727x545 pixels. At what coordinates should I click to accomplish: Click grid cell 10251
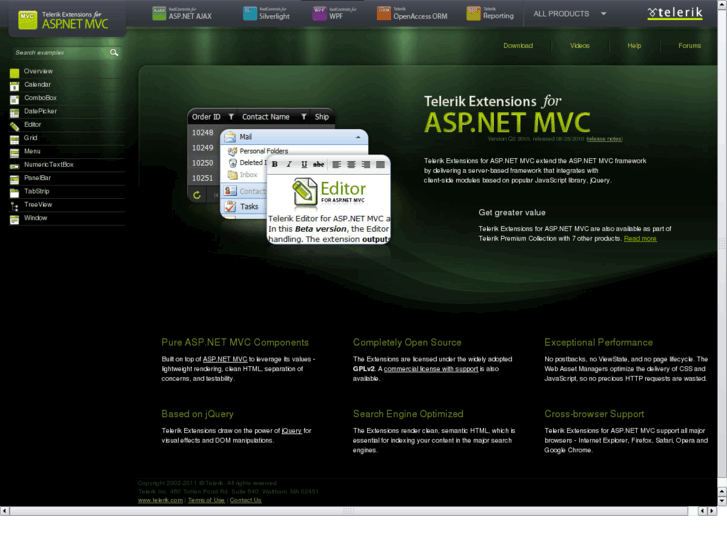203,178
